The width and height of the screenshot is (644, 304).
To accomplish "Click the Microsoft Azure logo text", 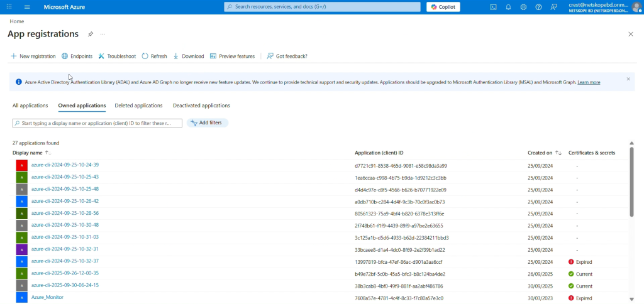I will 65,7.
